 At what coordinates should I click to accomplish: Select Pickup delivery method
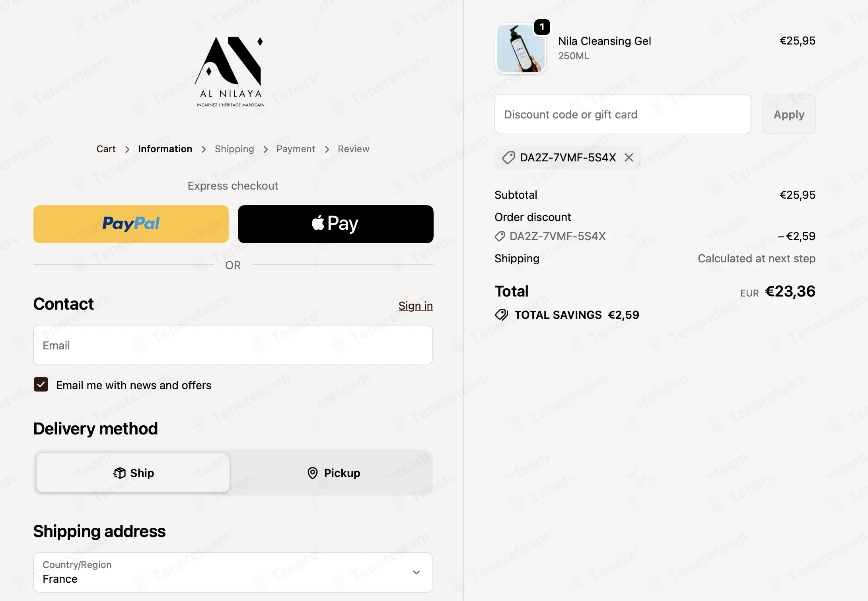333,473
